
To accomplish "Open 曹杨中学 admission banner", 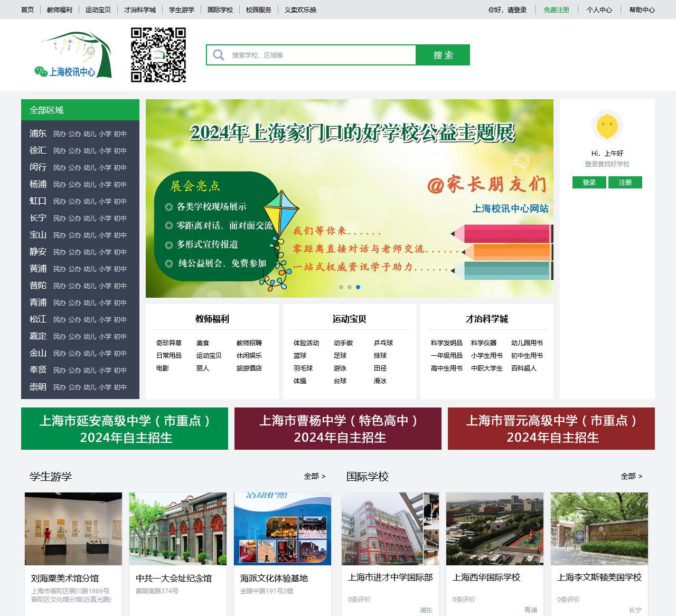I will point(338,429).
